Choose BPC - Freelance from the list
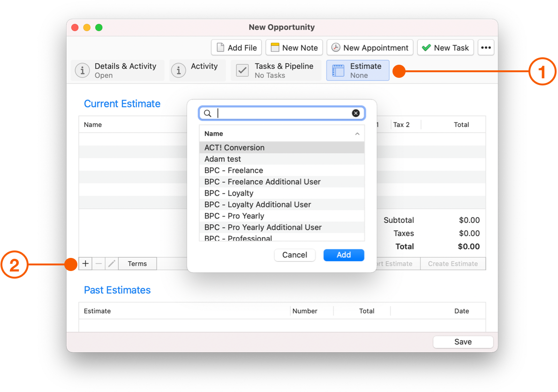 [282, 170]
